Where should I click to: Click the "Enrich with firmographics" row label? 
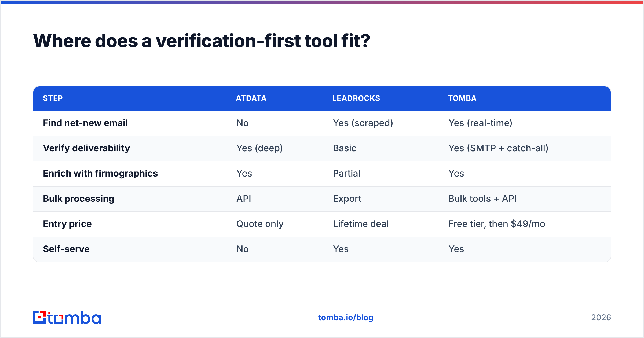[100, 173]
